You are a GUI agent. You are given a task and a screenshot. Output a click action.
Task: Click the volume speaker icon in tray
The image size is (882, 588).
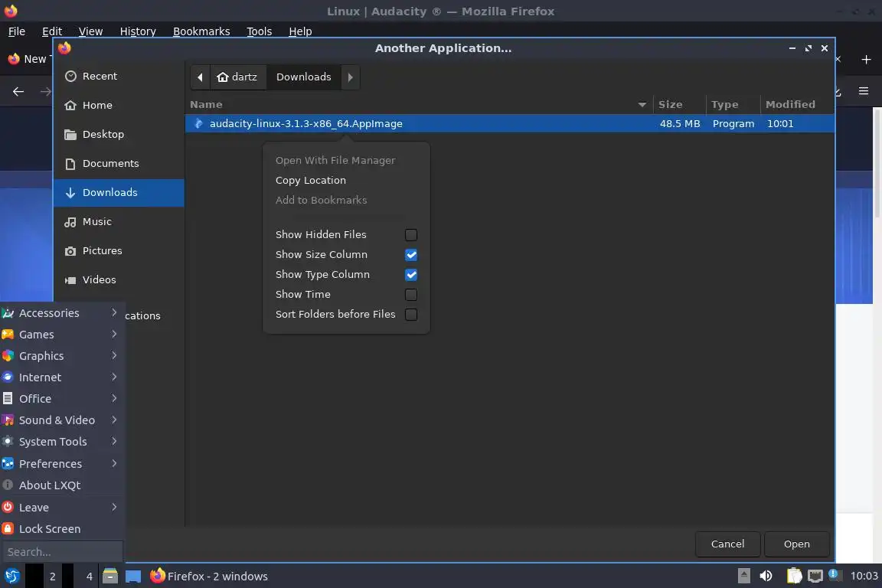[766, 576]
